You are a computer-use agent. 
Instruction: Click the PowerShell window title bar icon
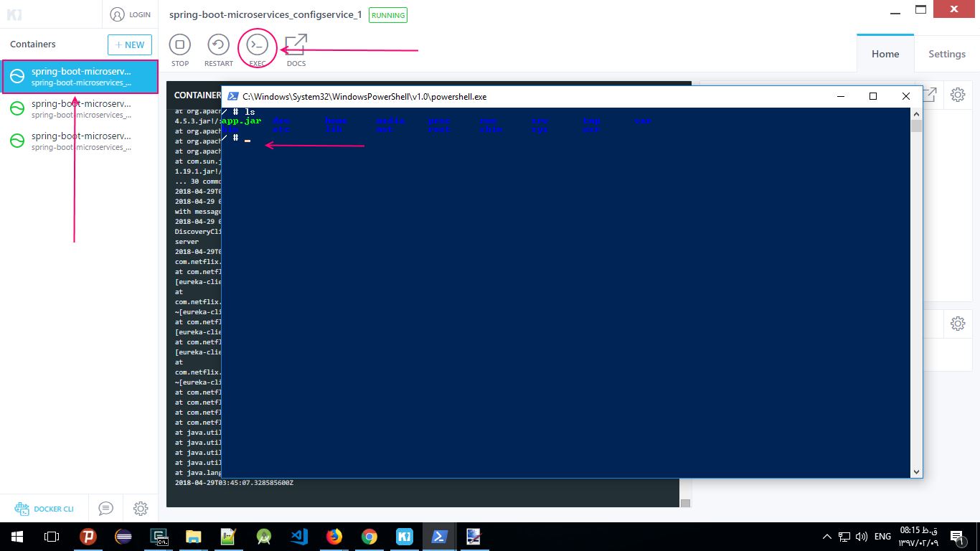tap(233, 96)
